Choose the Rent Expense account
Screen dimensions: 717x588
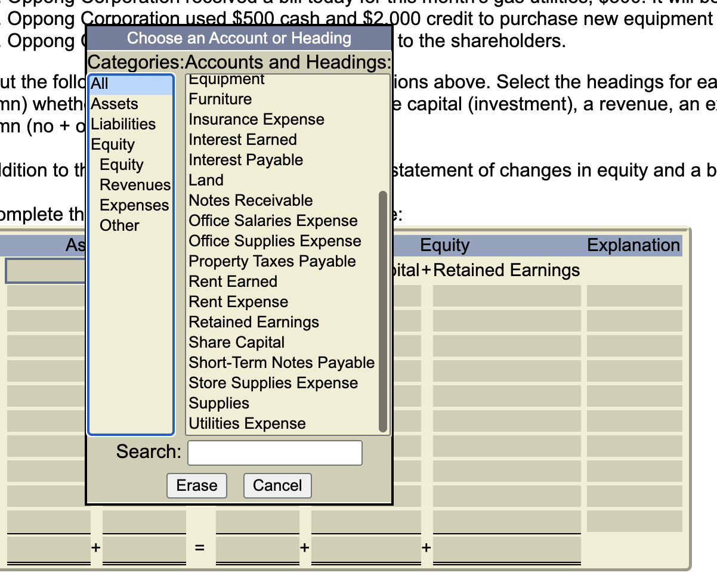[x=283, y=302]
